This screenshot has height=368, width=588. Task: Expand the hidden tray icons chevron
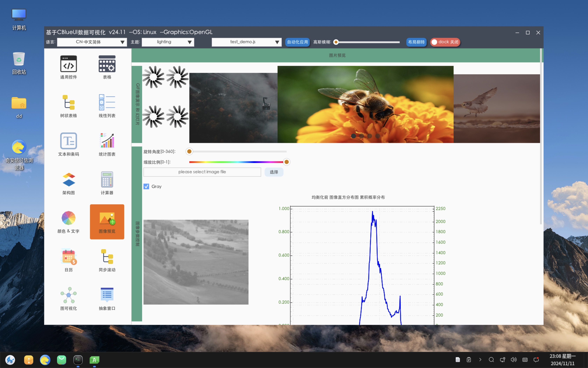coord(480,359)
